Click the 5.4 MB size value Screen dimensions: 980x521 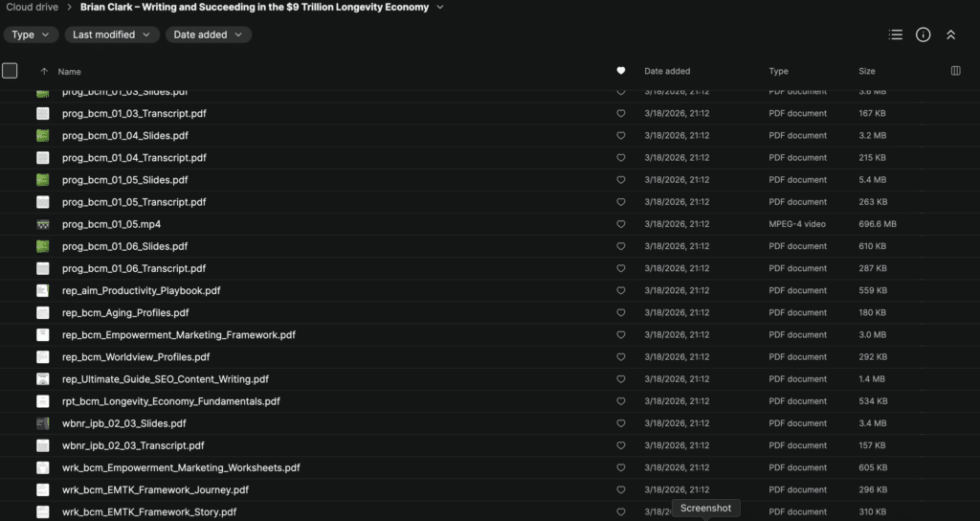point(873,179)
